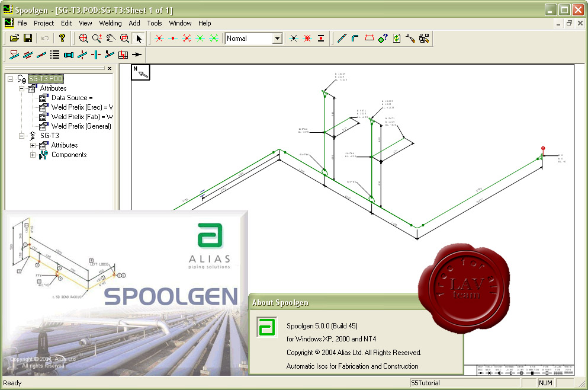The image size is (588, 390).
Task: Open the Help menu
Action: click(x=205, y=23)
